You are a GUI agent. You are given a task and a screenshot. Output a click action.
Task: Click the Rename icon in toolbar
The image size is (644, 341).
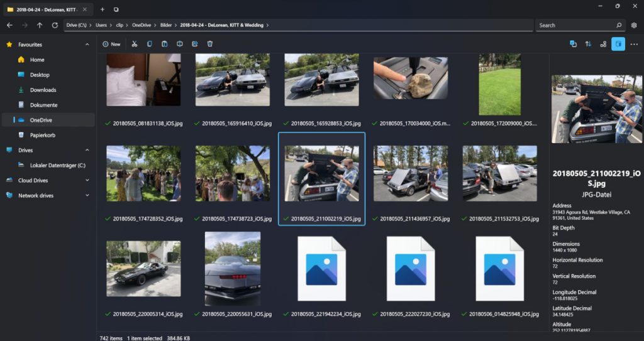pyautogui.click(x=179, y=44)
